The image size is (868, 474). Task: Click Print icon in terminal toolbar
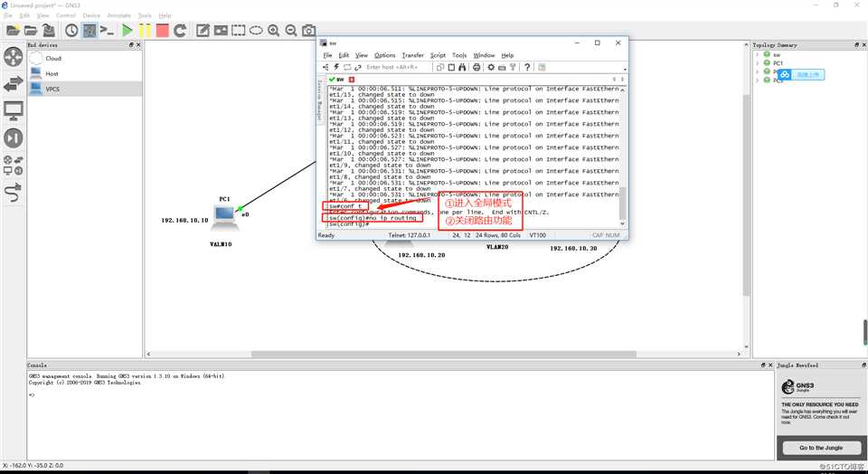tap(476, 67)
